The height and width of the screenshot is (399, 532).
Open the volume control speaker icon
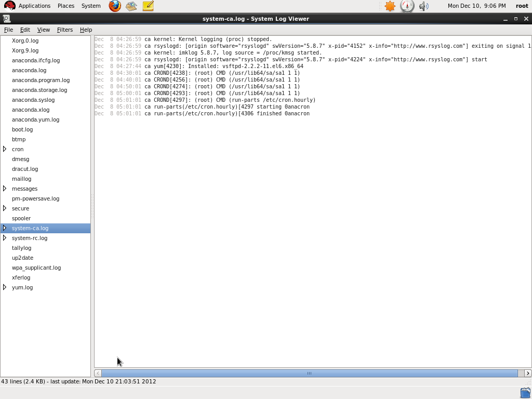(424, 6)
